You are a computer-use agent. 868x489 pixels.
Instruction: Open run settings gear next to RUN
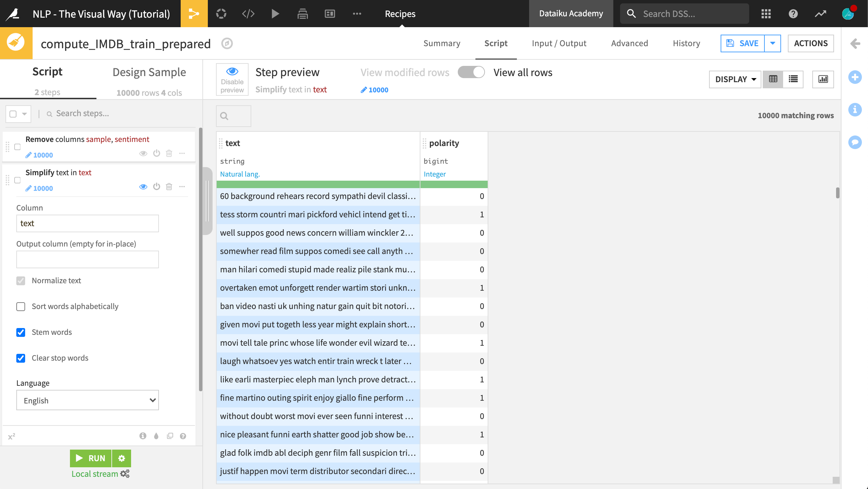pos(122,458)
